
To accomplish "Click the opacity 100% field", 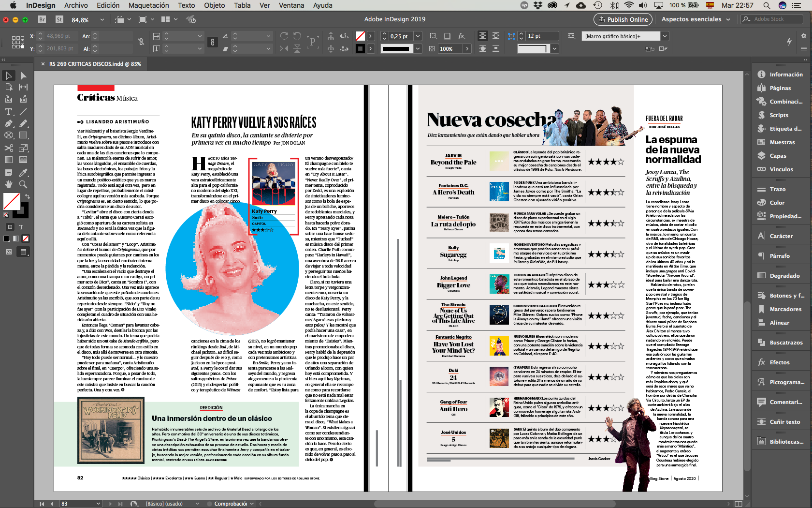I will tap(450, 48).
